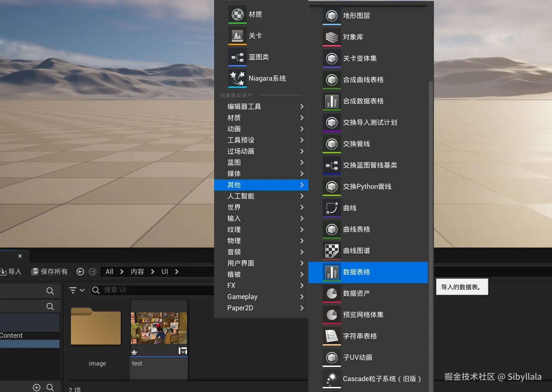This screenshot has height=392, width=552.
Task: Open the 世界 submenu
Action: (x=261, y=207)
